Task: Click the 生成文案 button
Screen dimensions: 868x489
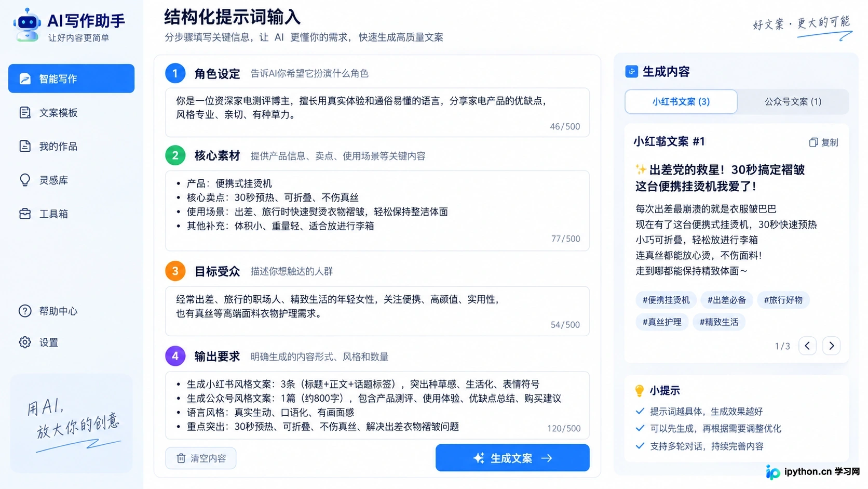Action: [x=512, y=458]
